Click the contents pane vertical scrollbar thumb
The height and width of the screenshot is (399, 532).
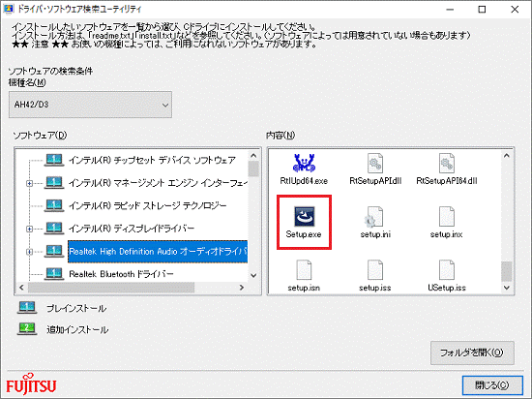pyautogui.click(x=507, y=272)
